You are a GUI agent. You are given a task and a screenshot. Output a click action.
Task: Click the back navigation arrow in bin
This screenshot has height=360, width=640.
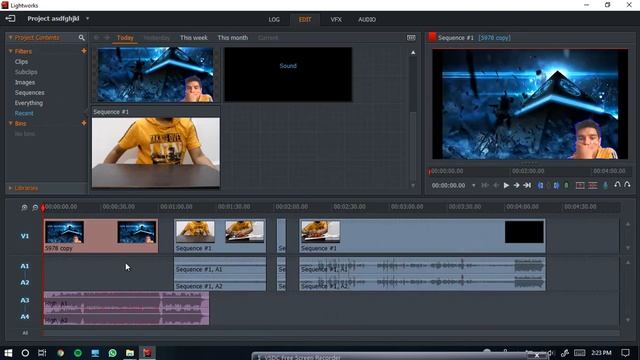pos(97,38)
